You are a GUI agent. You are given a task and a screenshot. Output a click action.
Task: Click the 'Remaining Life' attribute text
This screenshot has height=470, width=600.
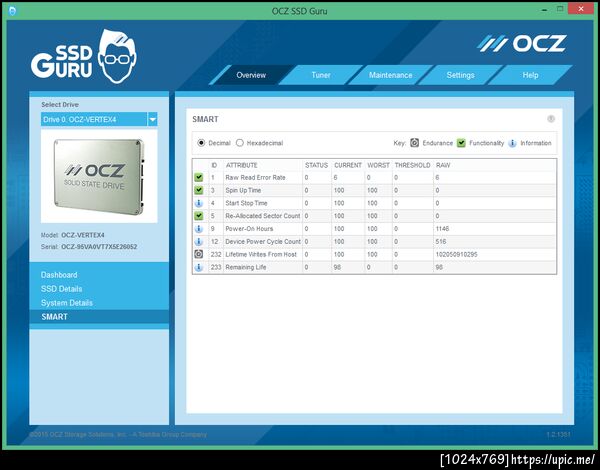coord(246,267)
